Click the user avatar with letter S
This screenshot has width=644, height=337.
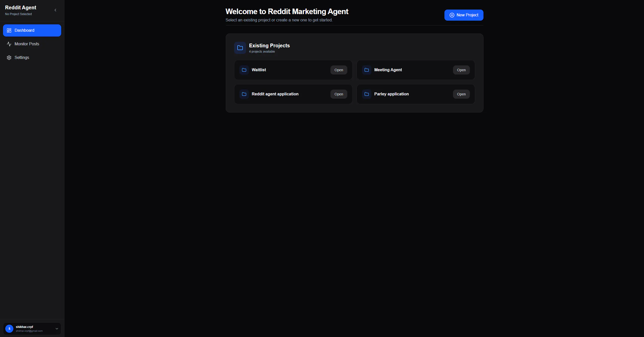click(x=9, y=329)
